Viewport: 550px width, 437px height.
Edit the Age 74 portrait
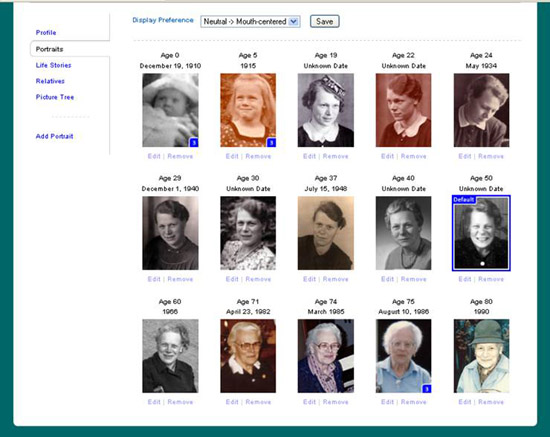309,402
